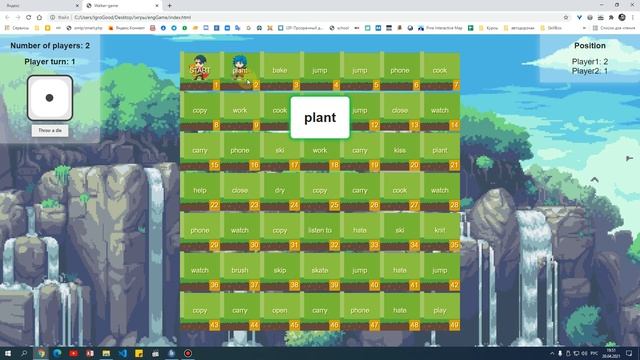Expand hidden bookmarks with the chevron
The width and height of the screenshot is (640, 360).
[584, 28]
